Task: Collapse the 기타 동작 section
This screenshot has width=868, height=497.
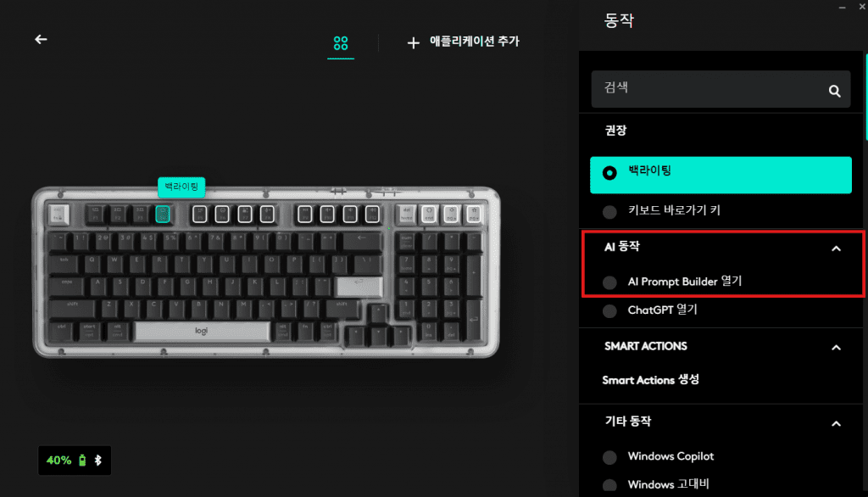Action: [x=836, y=424]
